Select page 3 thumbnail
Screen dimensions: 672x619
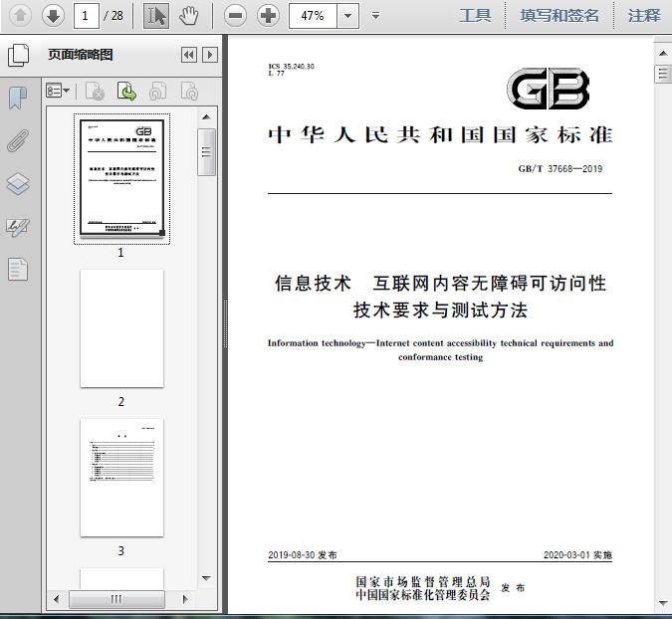121,478
